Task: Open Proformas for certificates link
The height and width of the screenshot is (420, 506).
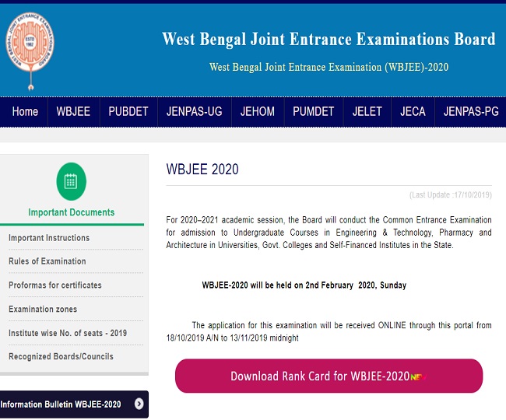Action: pos(55,285)
